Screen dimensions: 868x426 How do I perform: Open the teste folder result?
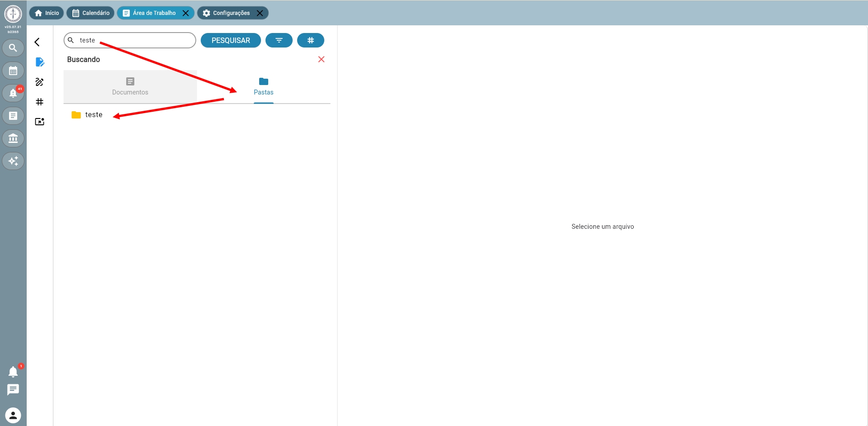click(x=94, y=115)
